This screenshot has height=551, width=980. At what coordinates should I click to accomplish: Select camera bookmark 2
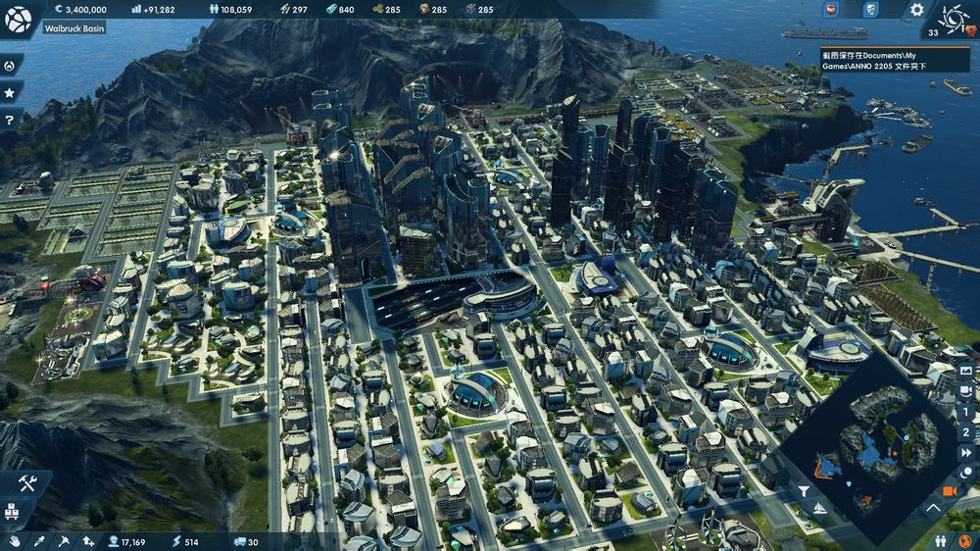pos(965,432)
